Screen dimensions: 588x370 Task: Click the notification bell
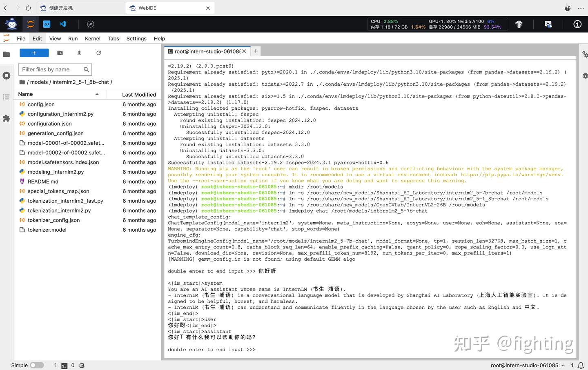pos(580,365)
